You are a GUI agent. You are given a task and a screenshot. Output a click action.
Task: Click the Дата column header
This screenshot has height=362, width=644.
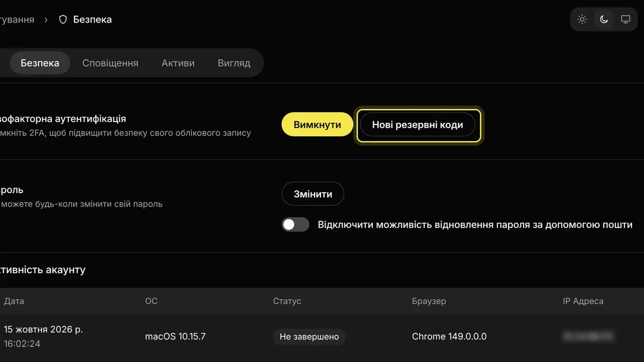(14, 301)
